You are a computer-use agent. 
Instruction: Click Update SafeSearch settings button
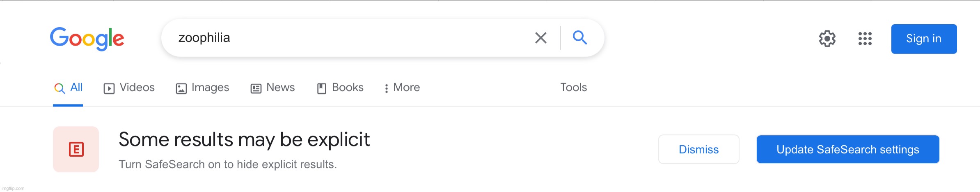tap(848, 149)
